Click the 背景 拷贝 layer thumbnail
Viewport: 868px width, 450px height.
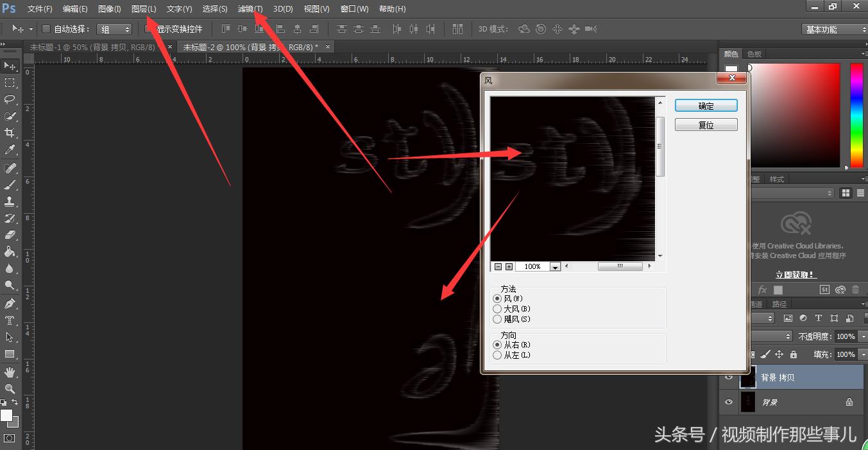(748, 377)
